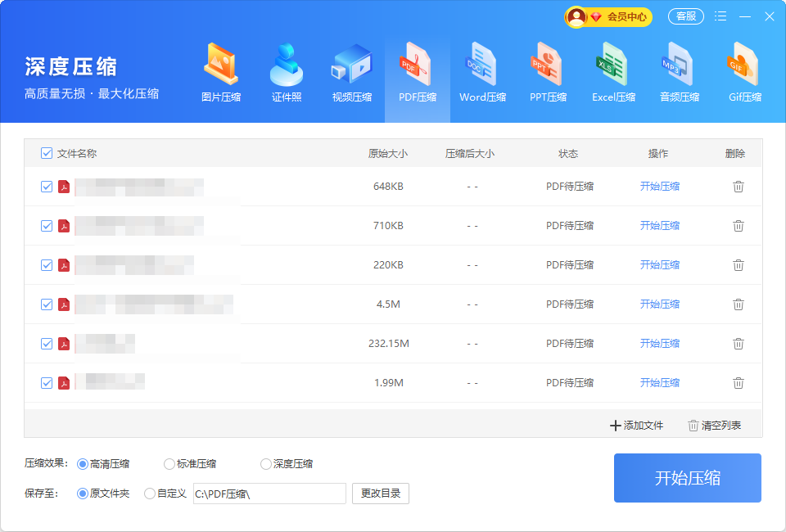Click the large 开始压缩 button
Viewport: 786px width, 532px height.
pyautogui.click(x=688, y=478)
